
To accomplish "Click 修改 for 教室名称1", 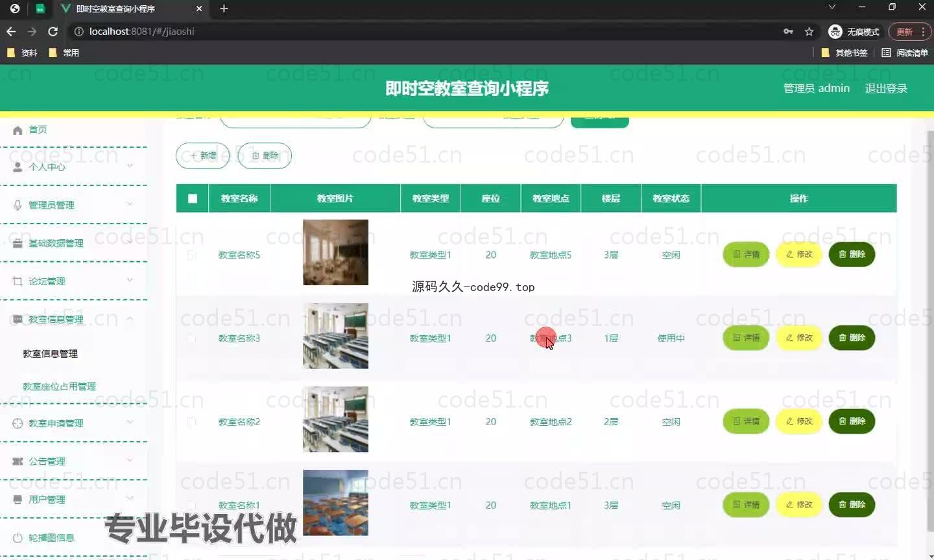I will coord(799,504).
